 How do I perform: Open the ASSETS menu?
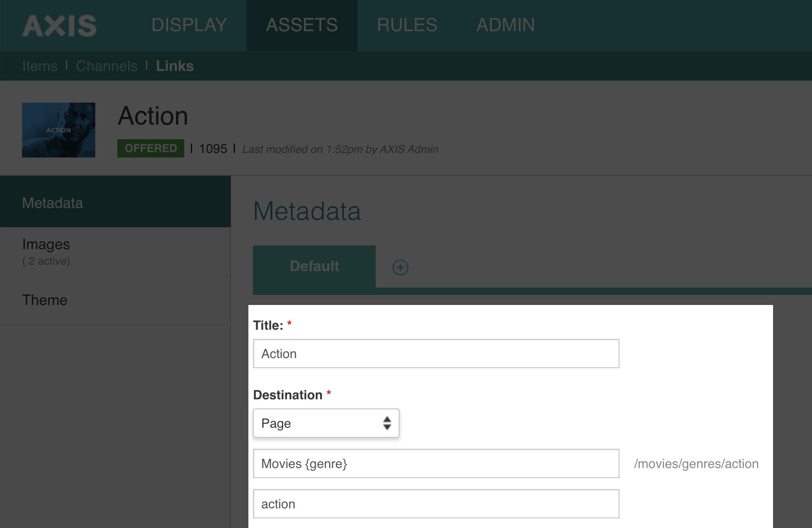302,25
